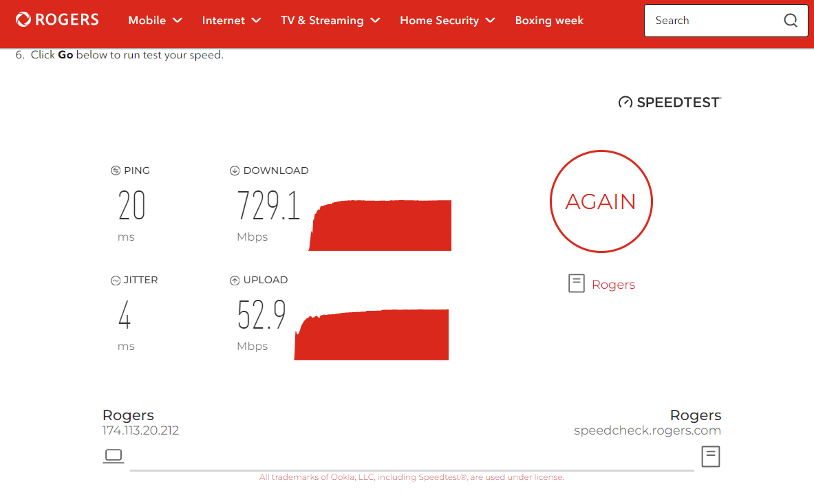Click the laptop client icon
Viewport: 814px width, 504px height.
tap(113, 455)
